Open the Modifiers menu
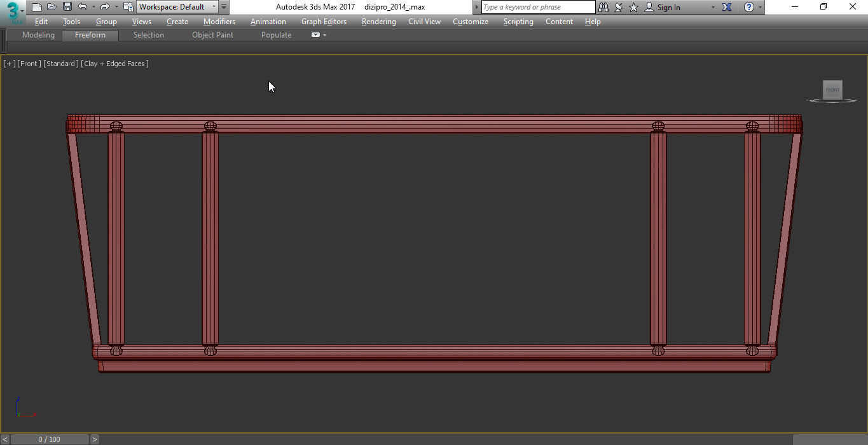Viewport: 868px width, 445px height. (219, 22)
